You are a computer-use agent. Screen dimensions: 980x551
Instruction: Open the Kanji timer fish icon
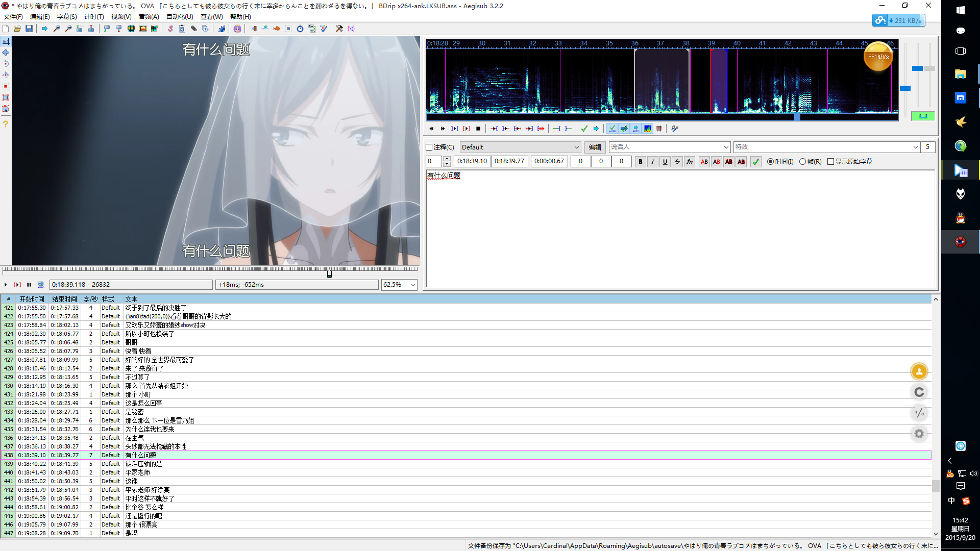coord(277,29)
